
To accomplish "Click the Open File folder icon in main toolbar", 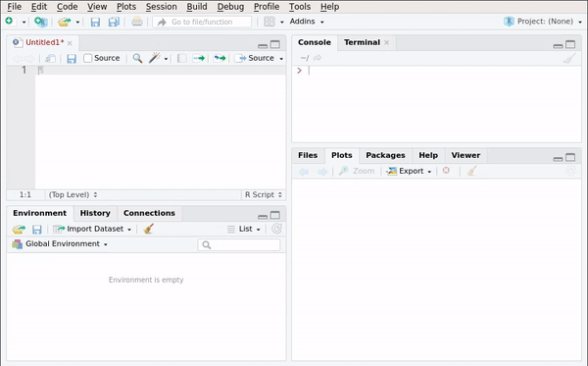I will pos(64,22).
